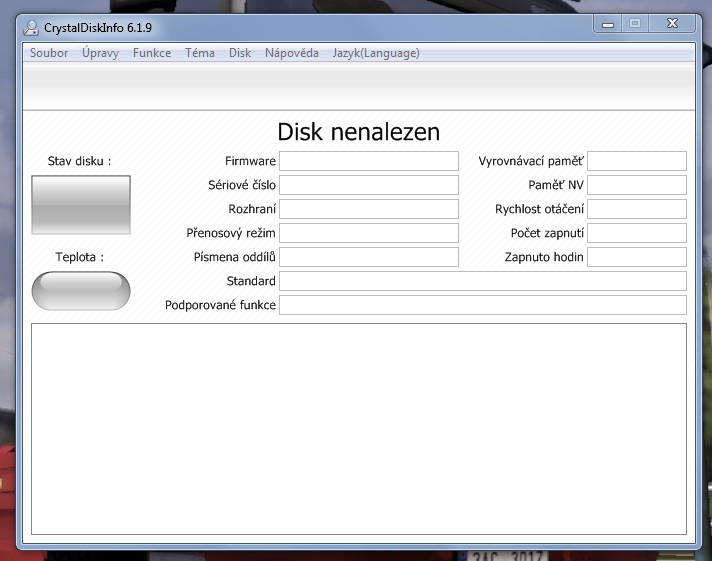Open the Jazyk(Language) menu
Image resolution: width=712 pixels, height=561 pixels.
tap(376, 53)
